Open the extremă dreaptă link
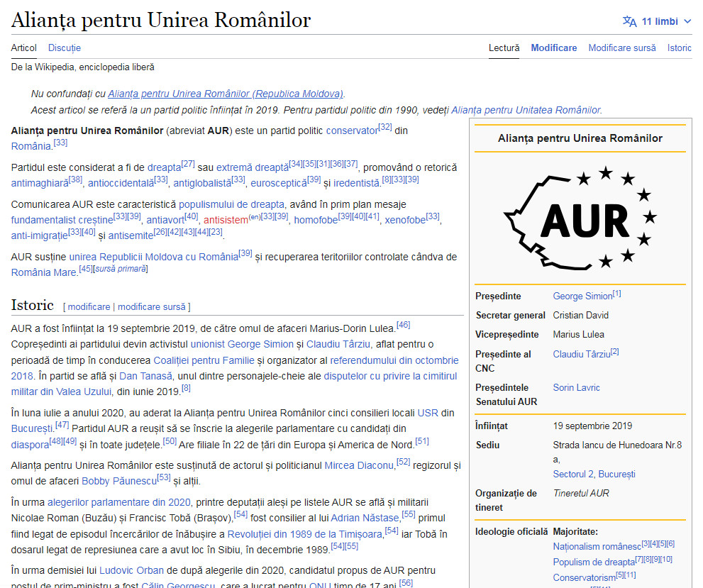 [253, 167]
